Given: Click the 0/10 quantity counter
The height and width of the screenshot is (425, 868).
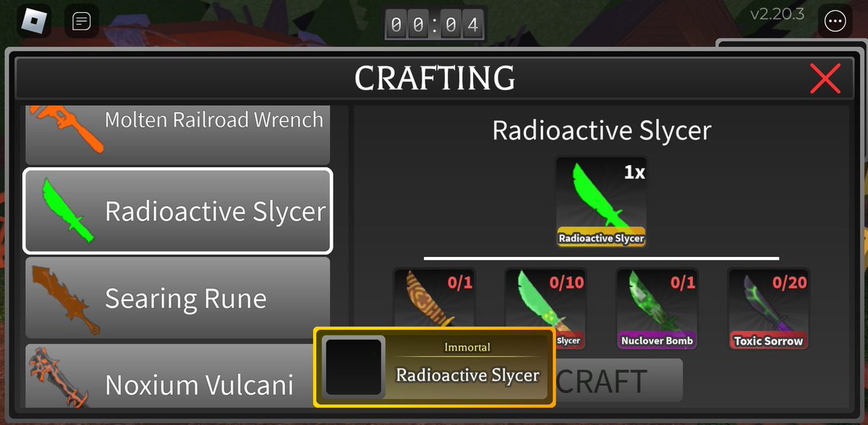Looking at the screenshot, I should click(x=566, y=282).
